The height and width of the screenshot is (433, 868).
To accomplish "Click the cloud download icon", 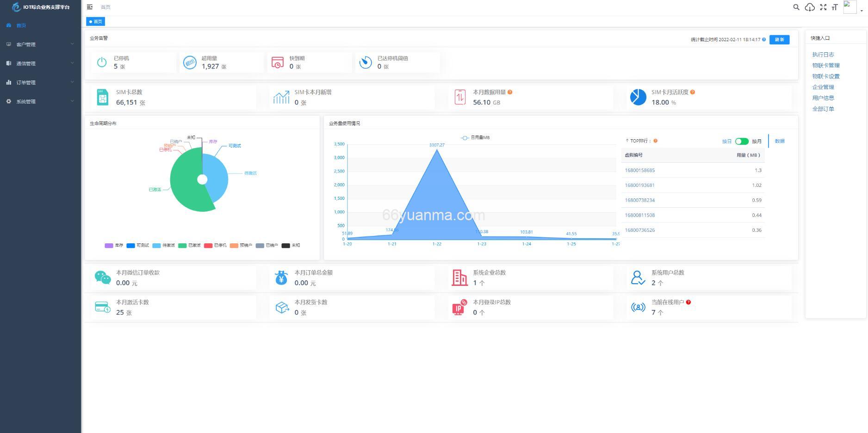I will coord(810,7).
